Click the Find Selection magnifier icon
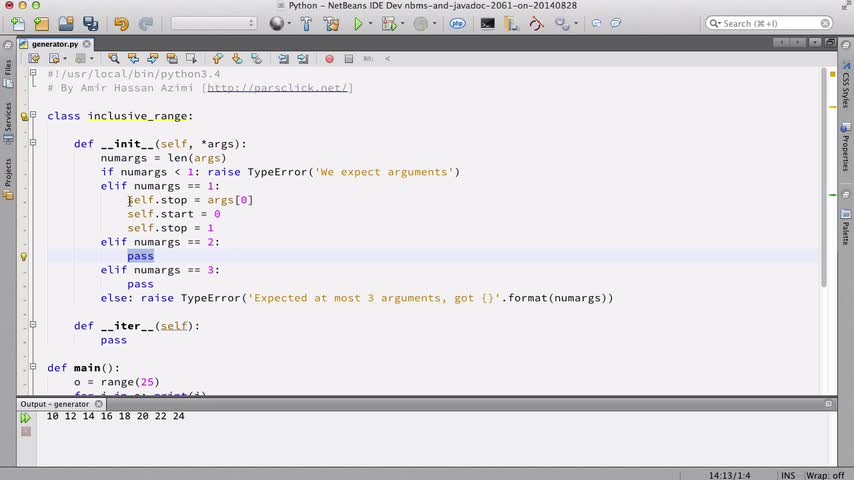Screen dimensions: 854x480 113,58
